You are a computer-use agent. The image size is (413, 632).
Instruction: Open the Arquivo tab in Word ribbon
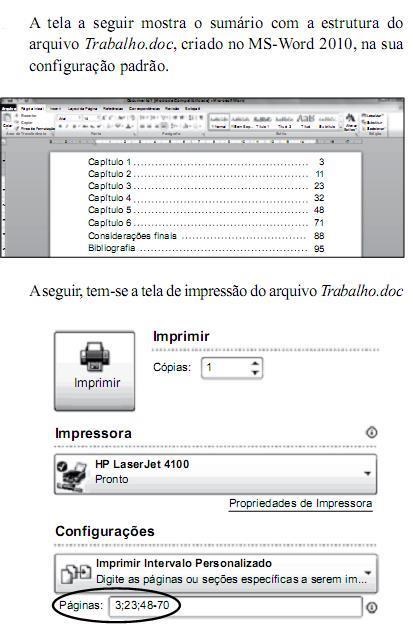pos(7,108)
